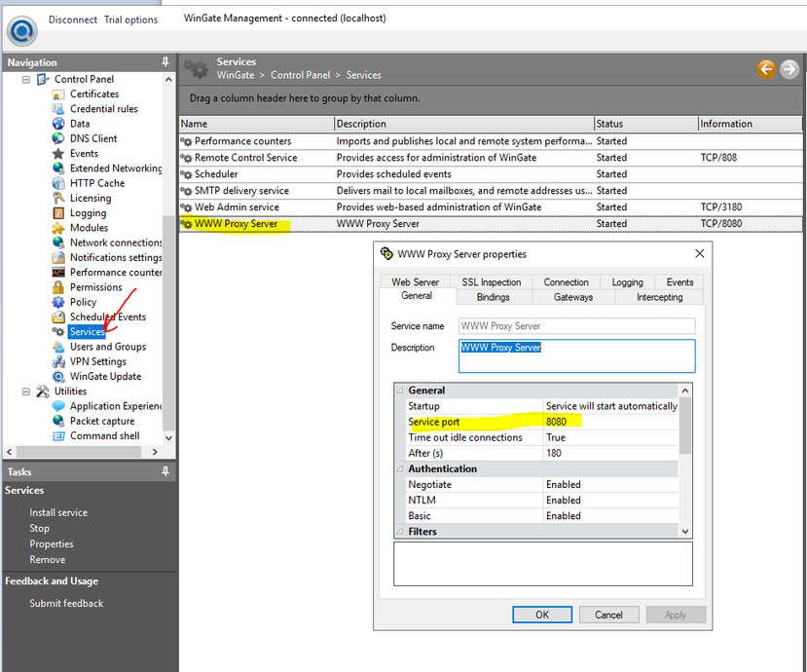Click Cancel in properties dialog

click(x=608, y=615)
